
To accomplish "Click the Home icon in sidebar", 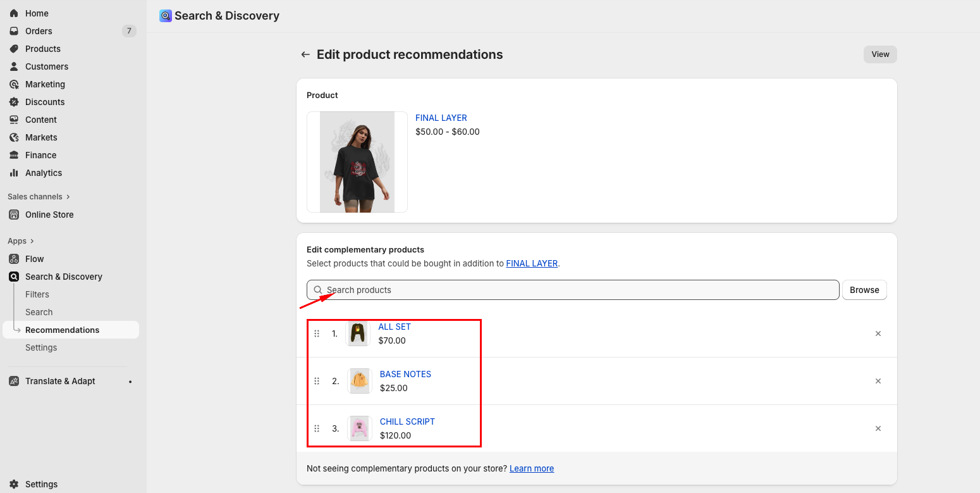I will tap(14, 13).
